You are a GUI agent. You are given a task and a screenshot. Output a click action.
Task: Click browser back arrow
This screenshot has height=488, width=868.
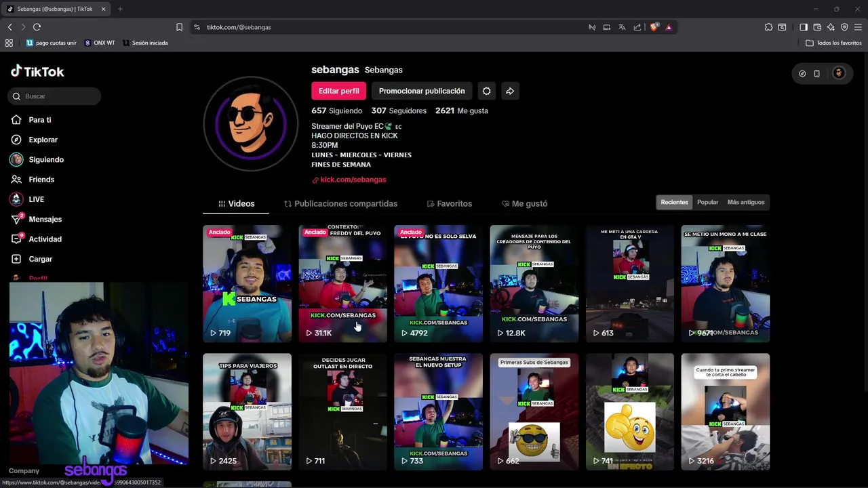click(x=9, y=27)
